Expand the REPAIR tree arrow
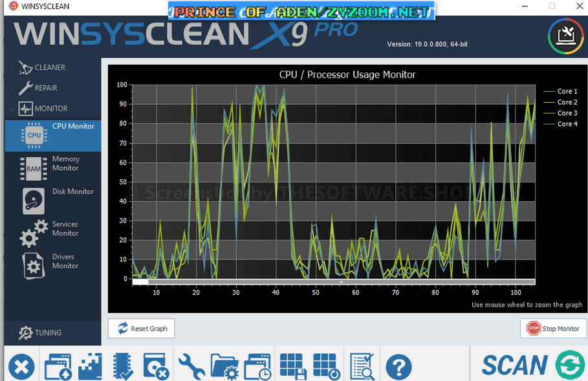This screenshot has width=588, height=381. click(x=12, y=88)
